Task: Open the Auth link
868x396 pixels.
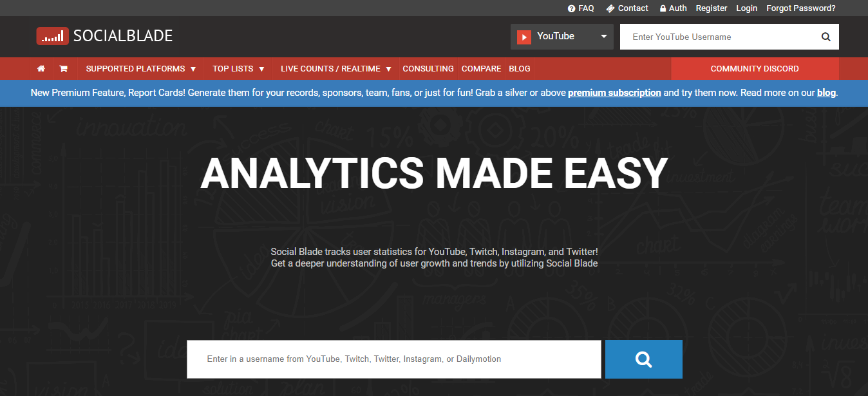Action: pyautogui.click(x=673, y=8)
